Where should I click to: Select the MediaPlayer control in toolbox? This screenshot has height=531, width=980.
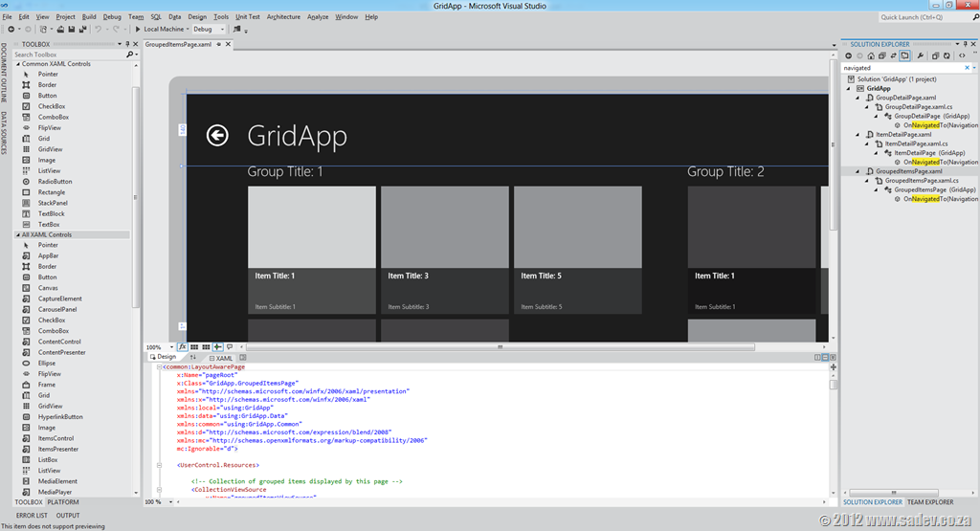(x=55, y=492)
